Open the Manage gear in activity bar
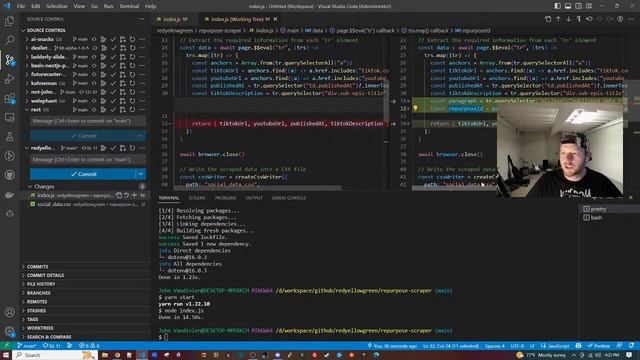This screenshot has height=360, width=640. coord(9,331)
